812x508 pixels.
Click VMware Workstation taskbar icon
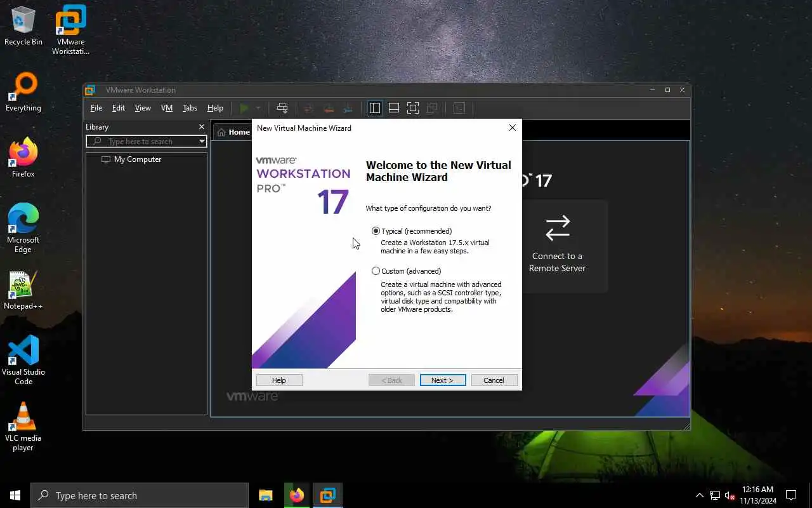[328, 495]
